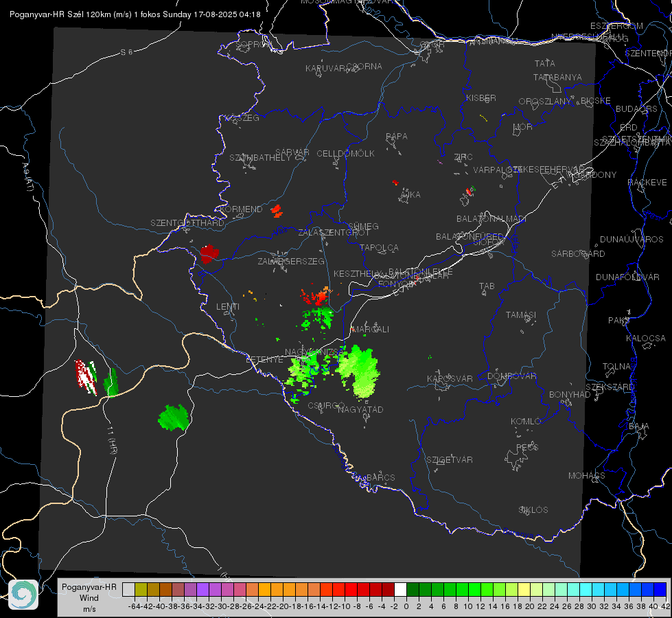Image resolution: width=672 pixels, height=618 pixels.
Task: Click the NAGYATÁD city label
Action: (360, 409)
